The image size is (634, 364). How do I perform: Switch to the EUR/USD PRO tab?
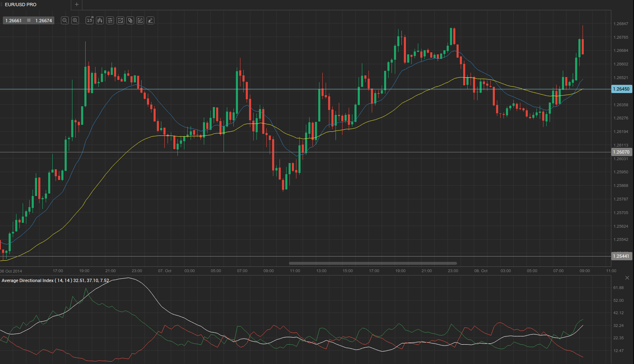coord(21,5)
